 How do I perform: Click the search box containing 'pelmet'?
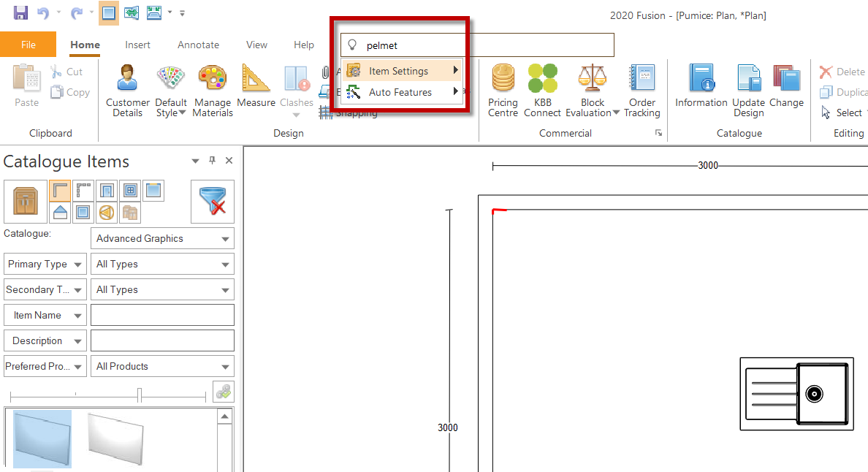tap(477, 45)
